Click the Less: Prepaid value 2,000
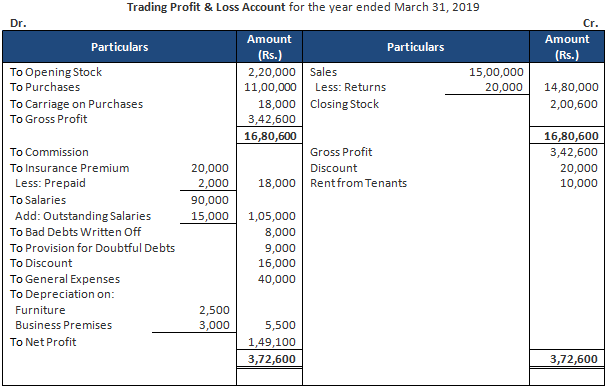The height and width of the screenshot is (387, 607). [x=213, y=183]
